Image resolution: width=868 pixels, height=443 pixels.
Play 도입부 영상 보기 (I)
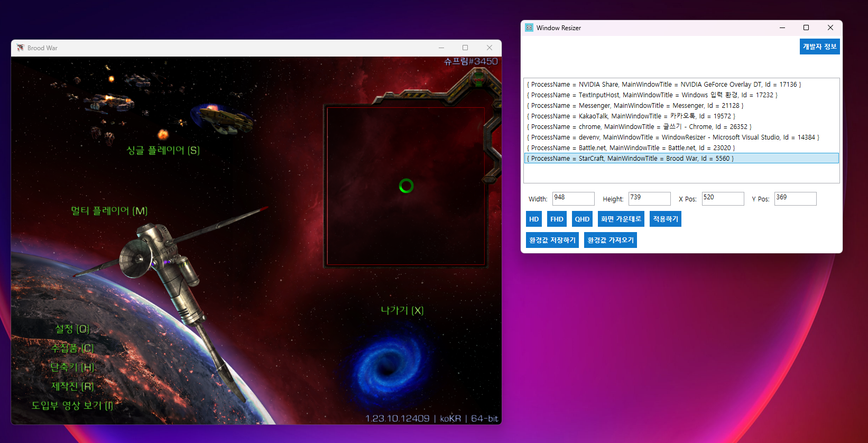point(72,405)
